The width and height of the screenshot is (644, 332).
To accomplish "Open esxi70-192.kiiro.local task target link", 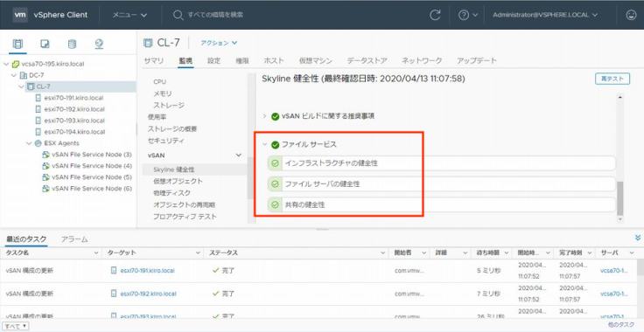I will click(x=148, y=294).
